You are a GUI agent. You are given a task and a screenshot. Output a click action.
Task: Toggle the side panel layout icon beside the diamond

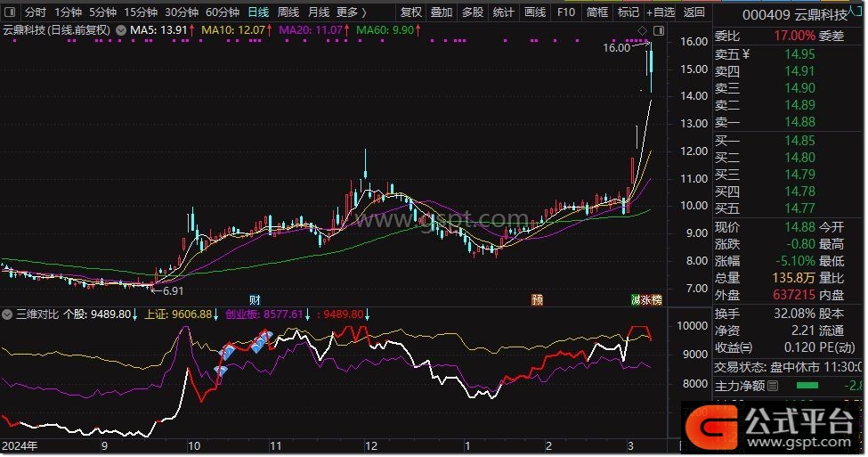659,30
